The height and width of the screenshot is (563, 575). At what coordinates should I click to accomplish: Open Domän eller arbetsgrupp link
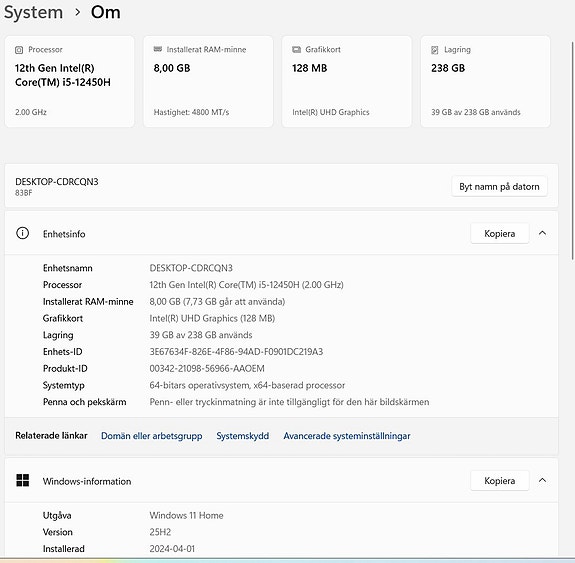(x=151, y=436)
